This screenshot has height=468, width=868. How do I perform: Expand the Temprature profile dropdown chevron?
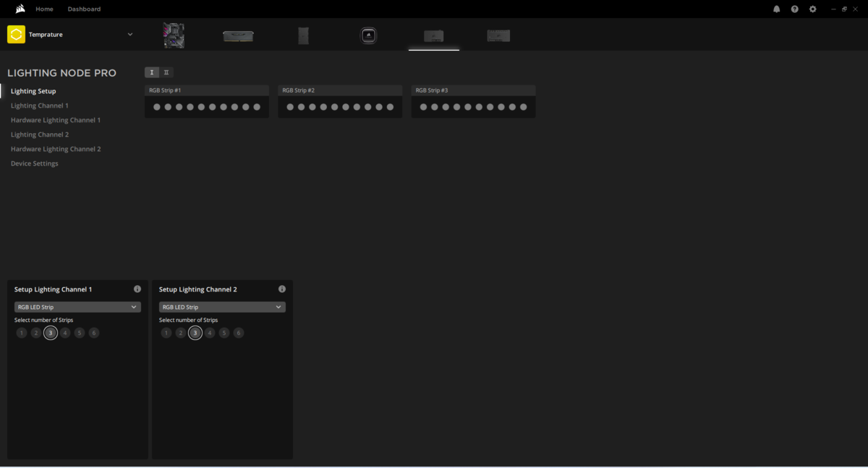130,35
